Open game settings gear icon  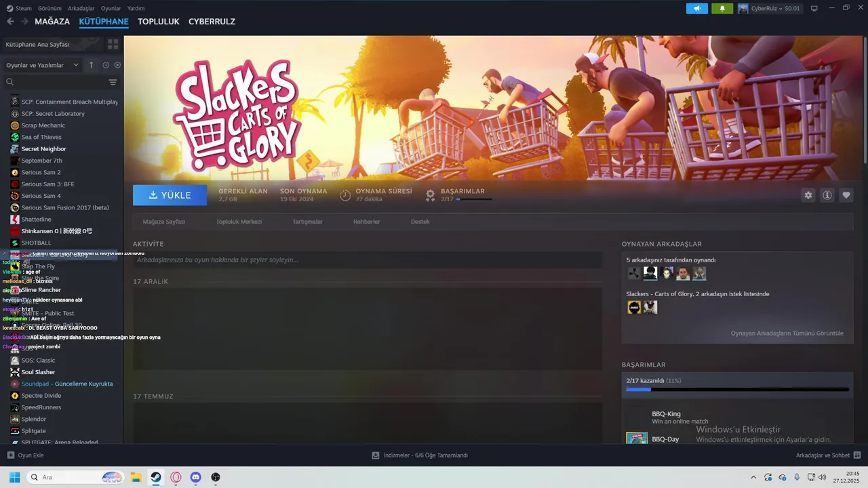808,195
